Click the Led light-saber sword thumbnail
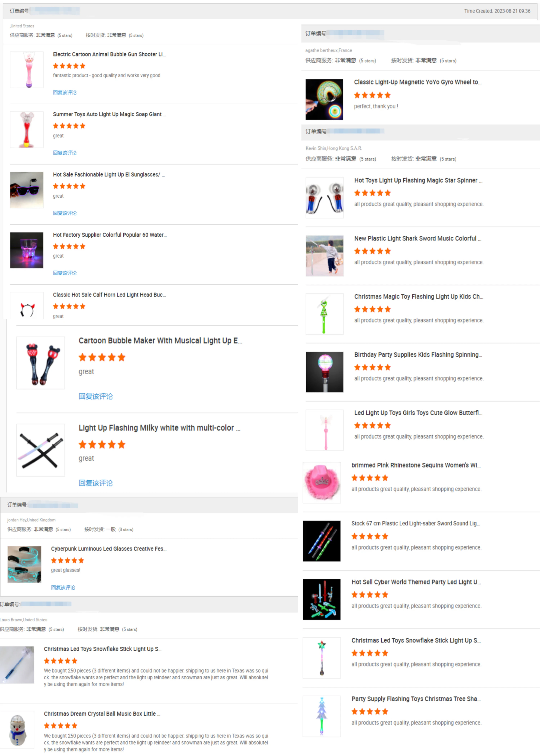This screenshot has height=756, width=540. [321, 541]
